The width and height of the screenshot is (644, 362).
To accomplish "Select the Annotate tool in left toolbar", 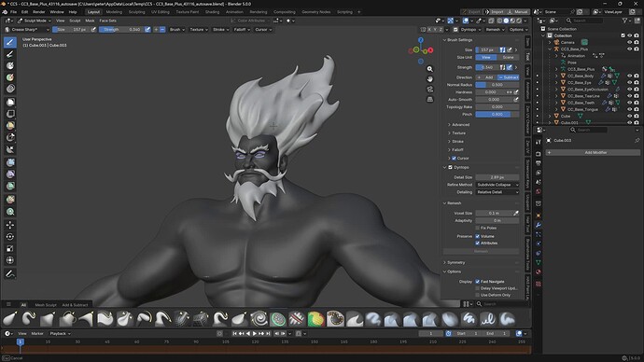I will pyautogui.click(x=10, y=273).
